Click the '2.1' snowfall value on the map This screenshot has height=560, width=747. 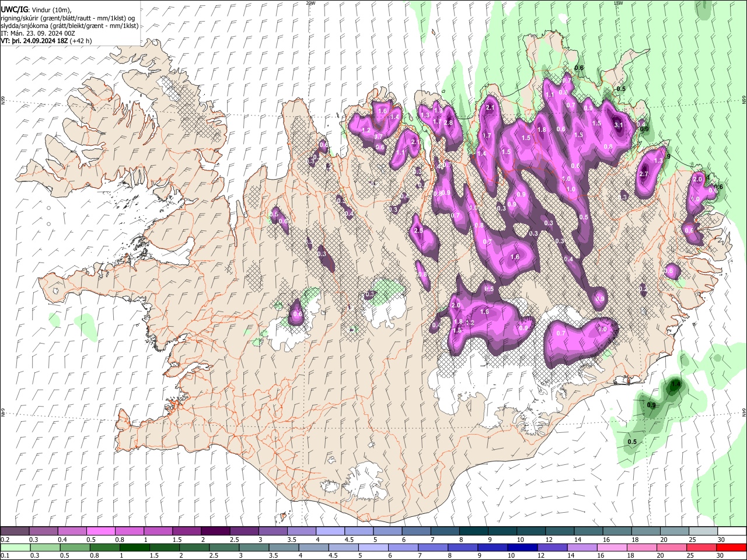(490, 107)
